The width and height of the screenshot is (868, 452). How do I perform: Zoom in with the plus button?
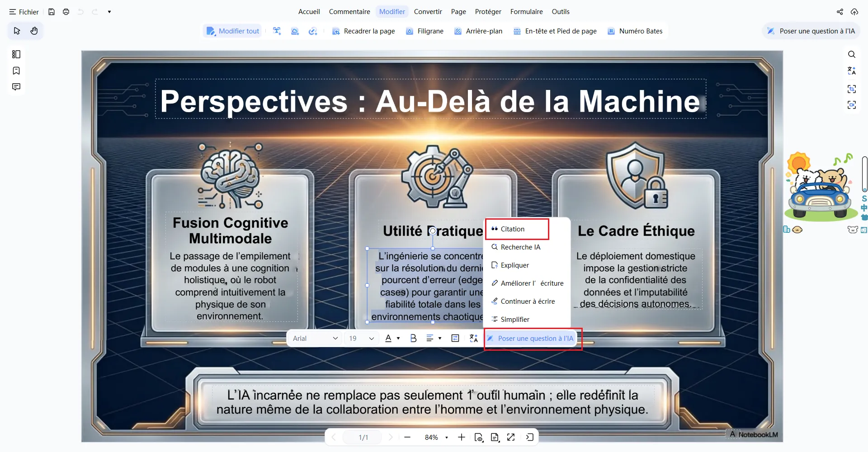(x=461, y=437)
